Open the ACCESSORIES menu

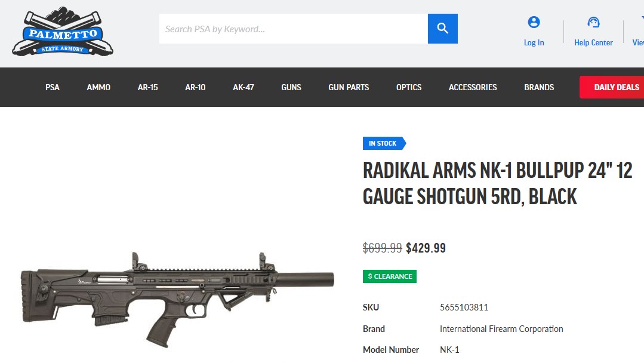(x=473, y=87)
